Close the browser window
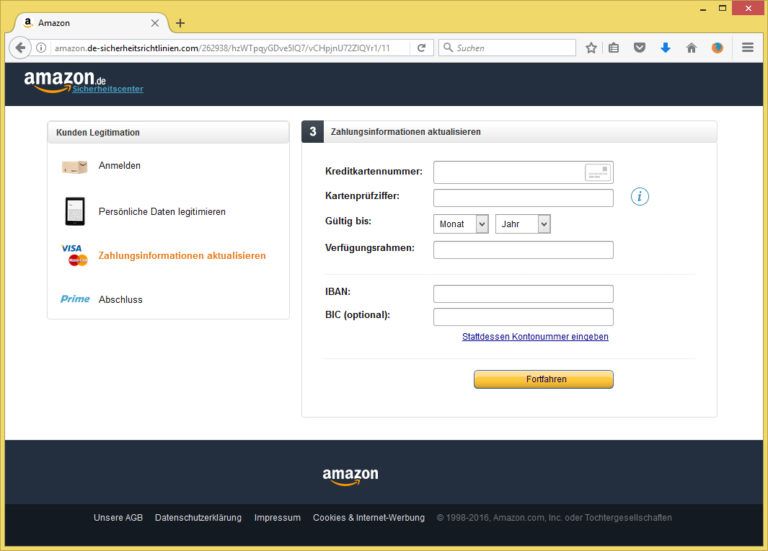Screen dimensions: 768x551 pyautogui.click(x=748, y=8)
